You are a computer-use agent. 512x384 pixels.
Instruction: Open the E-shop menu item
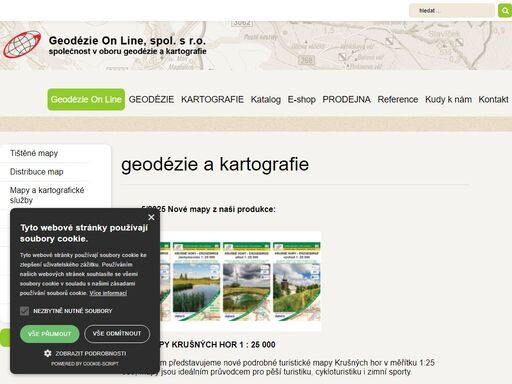coord(302,99)
